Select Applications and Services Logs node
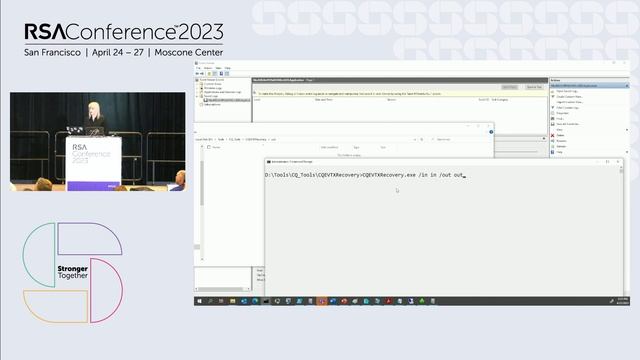The width and height of the screenshot is (640, 360). click(222, 92)
